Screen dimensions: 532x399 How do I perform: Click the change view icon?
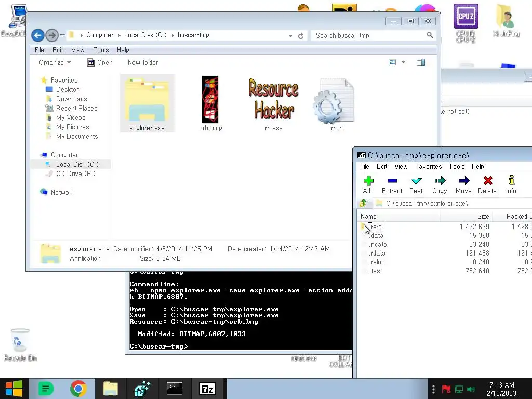(392, 62)
